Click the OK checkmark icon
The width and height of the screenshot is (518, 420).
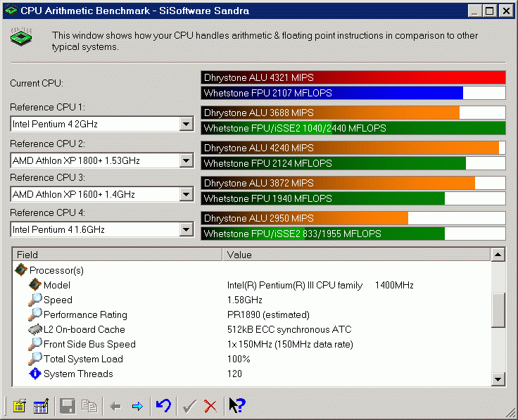[x=189, y=406]
